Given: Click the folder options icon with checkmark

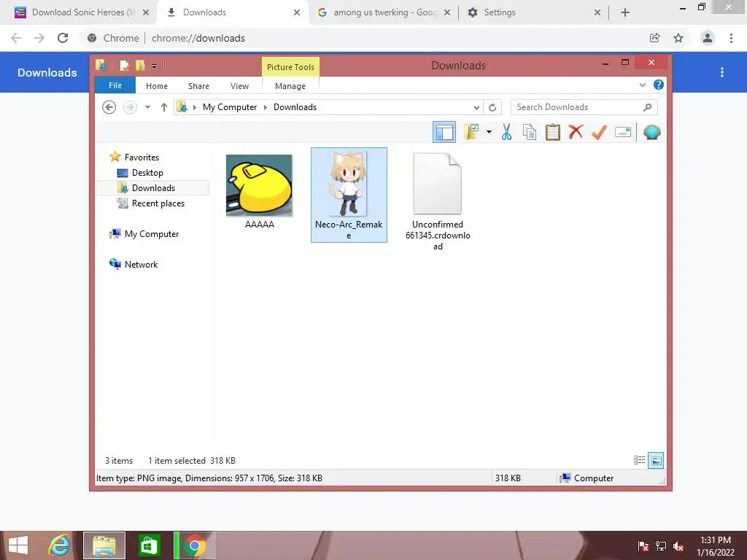Looking at the screenshot, I should pyautogui.click(x=471, y=132).
